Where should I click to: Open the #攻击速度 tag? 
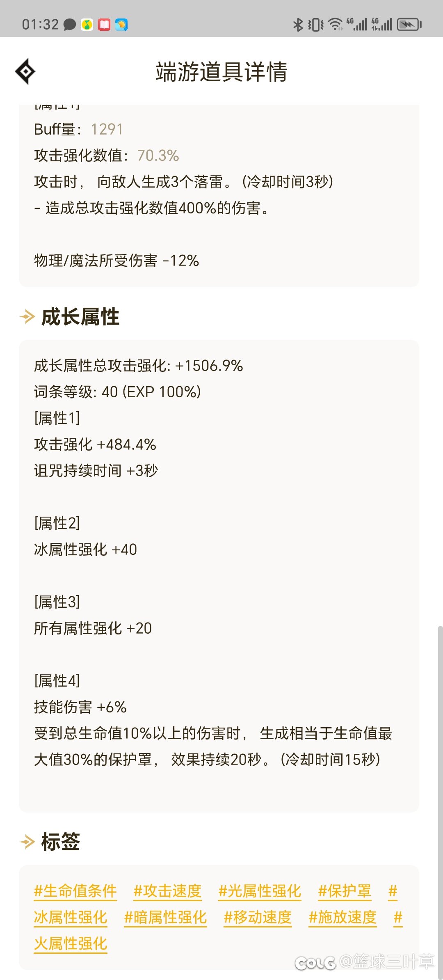(167, 891)
